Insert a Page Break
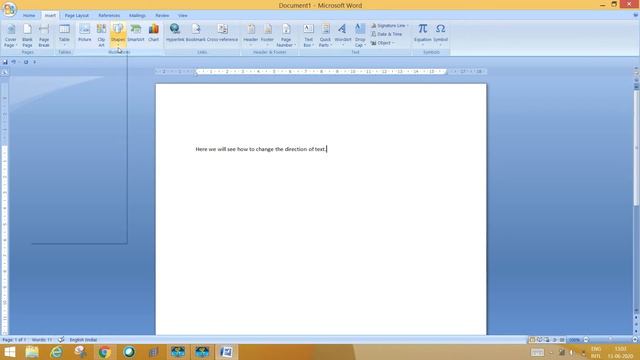The height and width of the screenshot is (360, 640). pyautogui.click(x=44, y=36)
